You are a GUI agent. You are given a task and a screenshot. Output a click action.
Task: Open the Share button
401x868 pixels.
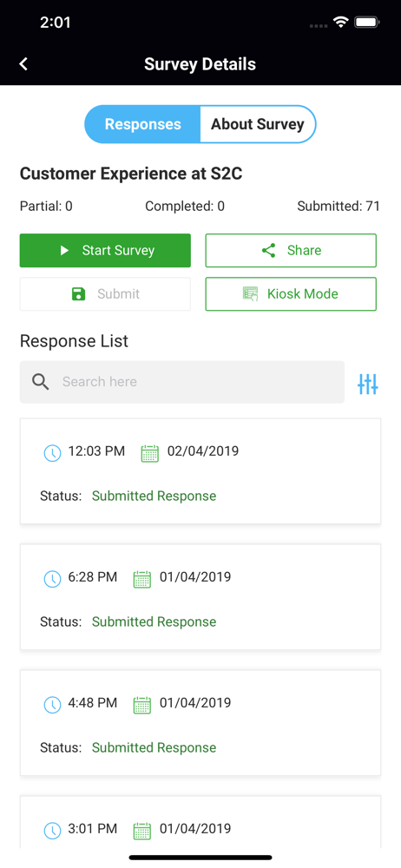point(291,250)
